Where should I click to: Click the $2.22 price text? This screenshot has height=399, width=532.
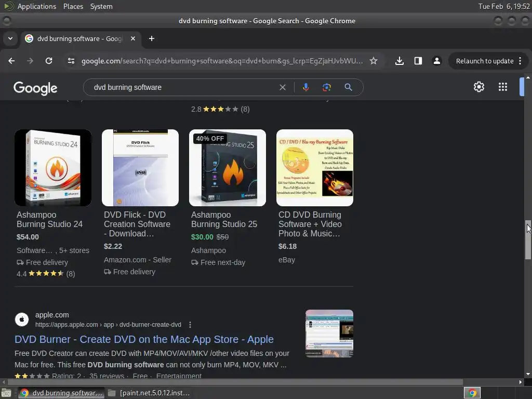click(x=113, y=247)
